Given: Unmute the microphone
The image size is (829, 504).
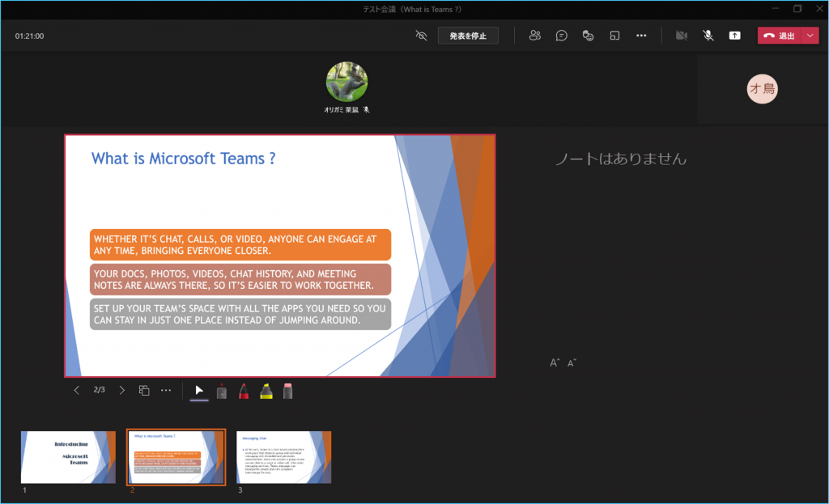Looking at the screenshot, I should tap(708, 36).
